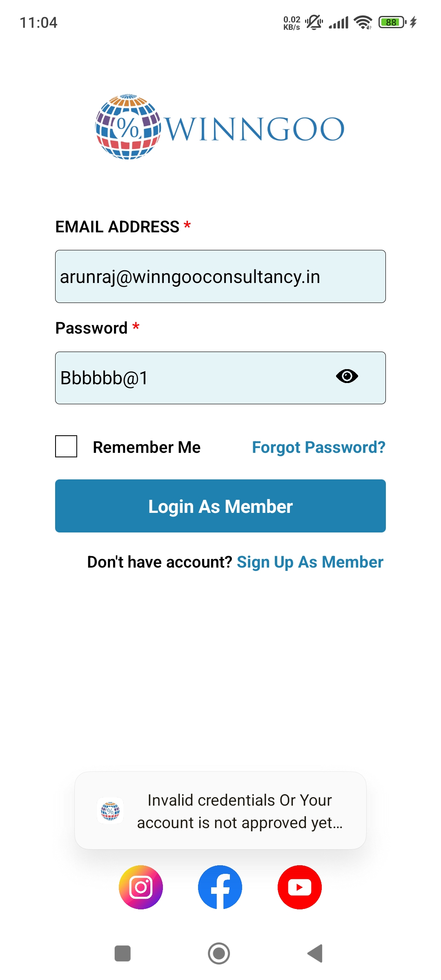Focus the email address input field
Viewport: 441px width, 980px height.
[220, 276]
